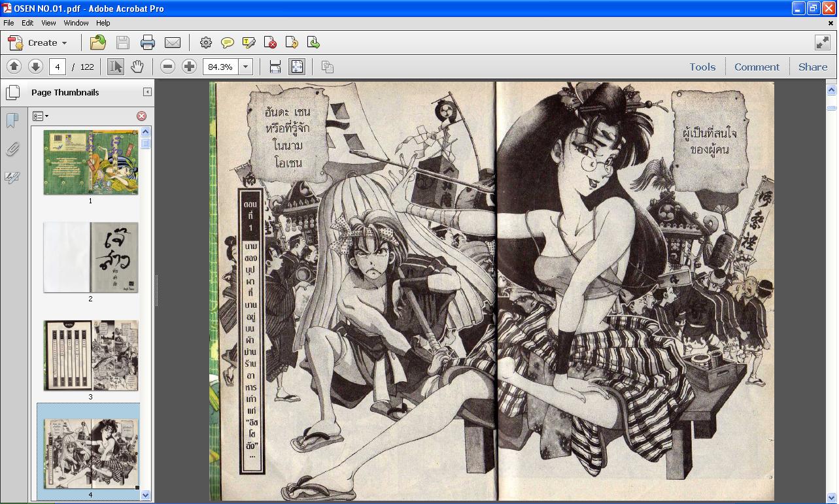This screenshot has height=504, width=839.
Task: Click the Open file folder icon
Action: coord(98,42)
